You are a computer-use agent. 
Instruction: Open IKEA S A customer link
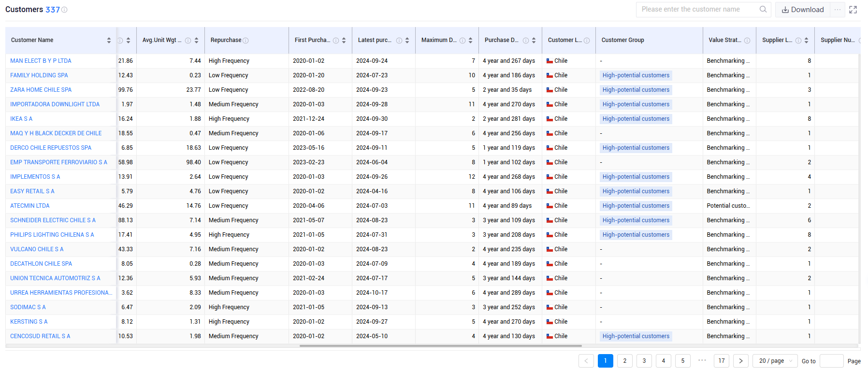(x=21, y=119)
